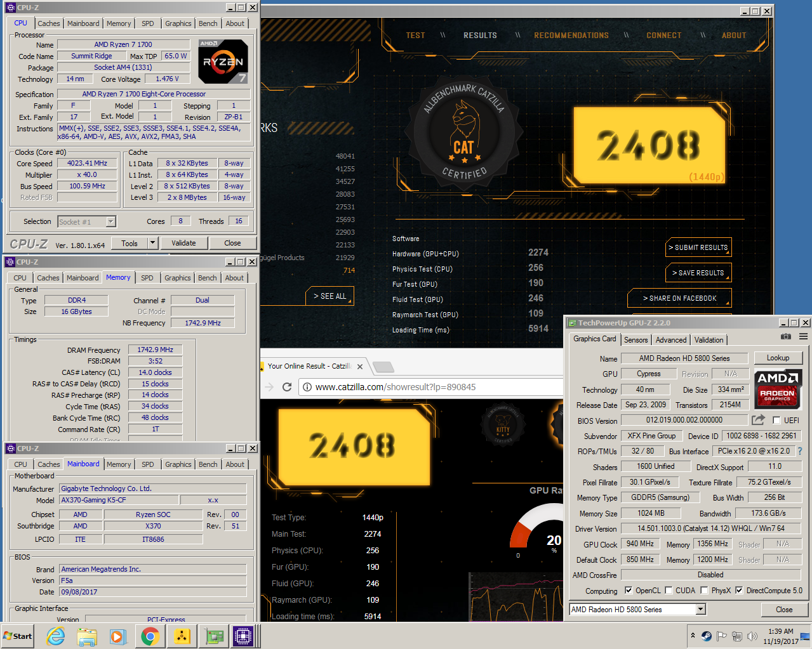Viewport: 812px width, 649px height.
Task: Open About tab in top CPU-Z window
Action: 235,23
